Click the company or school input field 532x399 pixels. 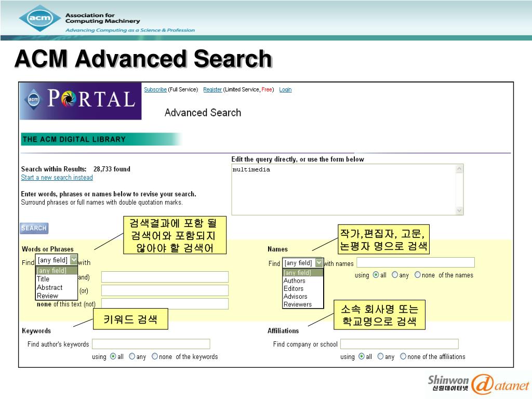[x=400, y=344]
